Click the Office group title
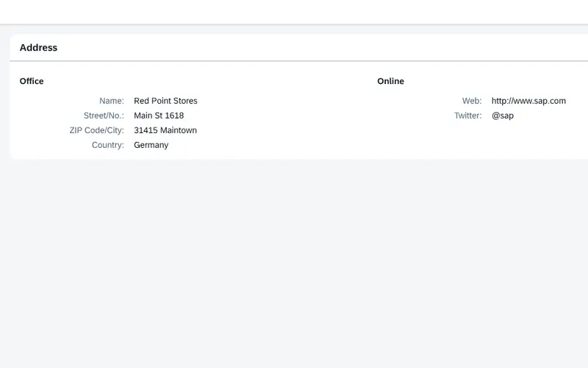Viewport: 588px width, 368px height. click(x=32, y=81)
